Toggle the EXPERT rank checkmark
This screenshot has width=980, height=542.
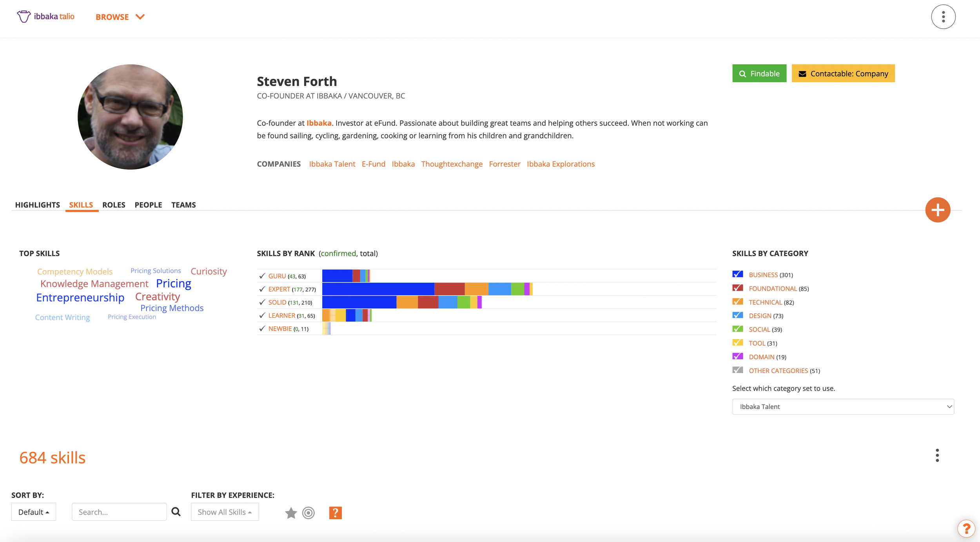[x=262, y=289]
